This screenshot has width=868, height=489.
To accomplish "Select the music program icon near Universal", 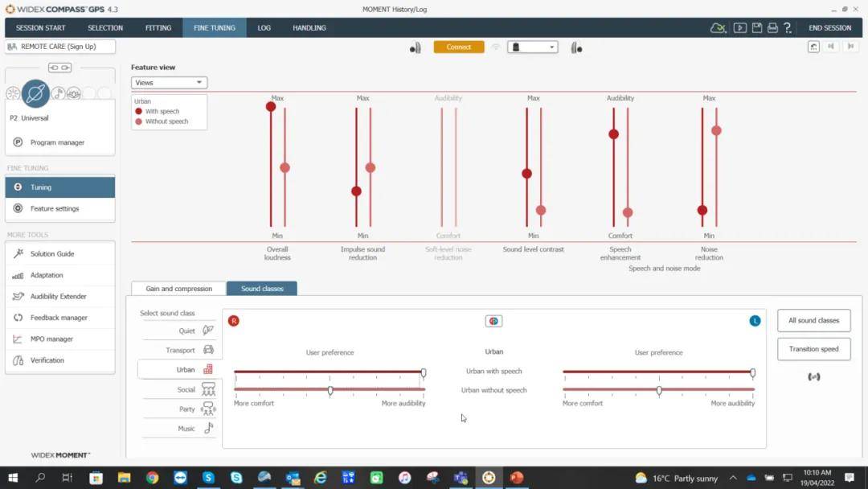I will pos(58,93).
